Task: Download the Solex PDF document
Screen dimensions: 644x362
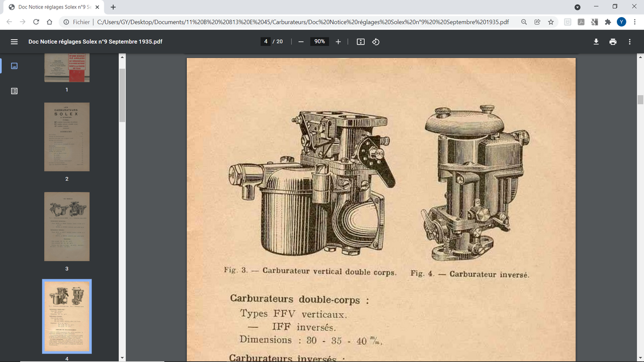Action: [x=596, y=42]
